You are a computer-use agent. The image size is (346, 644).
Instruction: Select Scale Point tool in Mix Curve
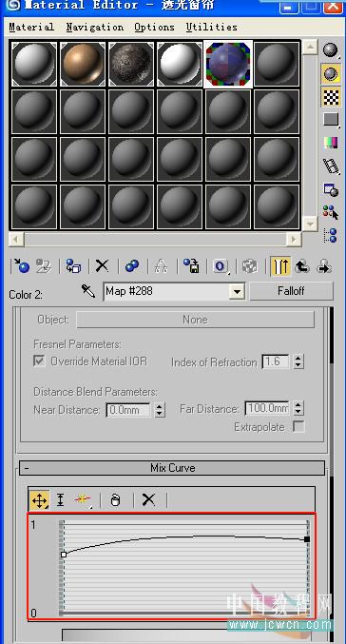coord(60,500)
